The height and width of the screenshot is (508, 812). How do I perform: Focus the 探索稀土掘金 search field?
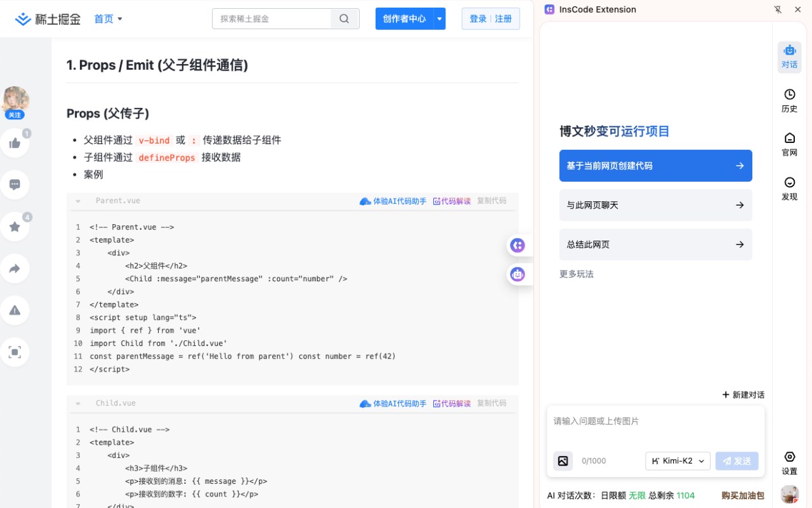(272, 19)
